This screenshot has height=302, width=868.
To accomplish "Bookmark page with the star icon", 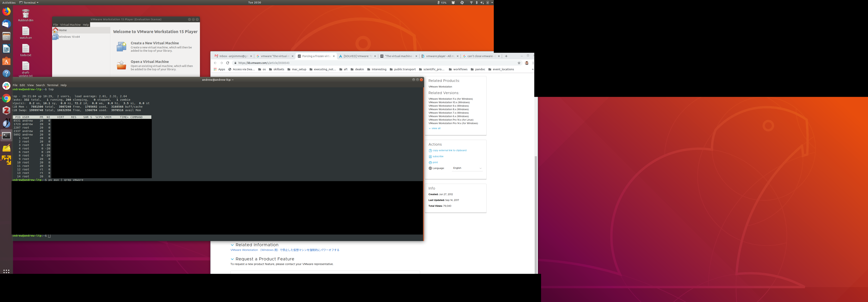I will tap(519, 63).
